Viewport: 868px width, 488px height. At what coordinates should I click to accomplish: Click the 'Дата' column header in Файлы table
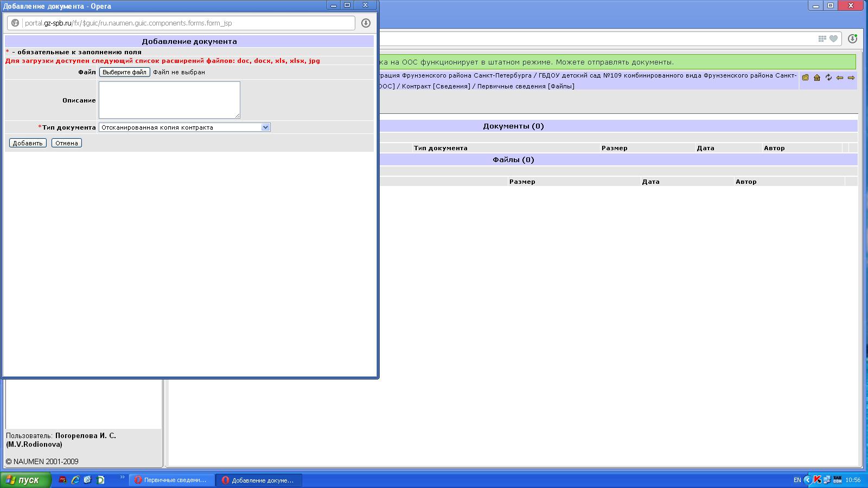(x=651, y=182)
